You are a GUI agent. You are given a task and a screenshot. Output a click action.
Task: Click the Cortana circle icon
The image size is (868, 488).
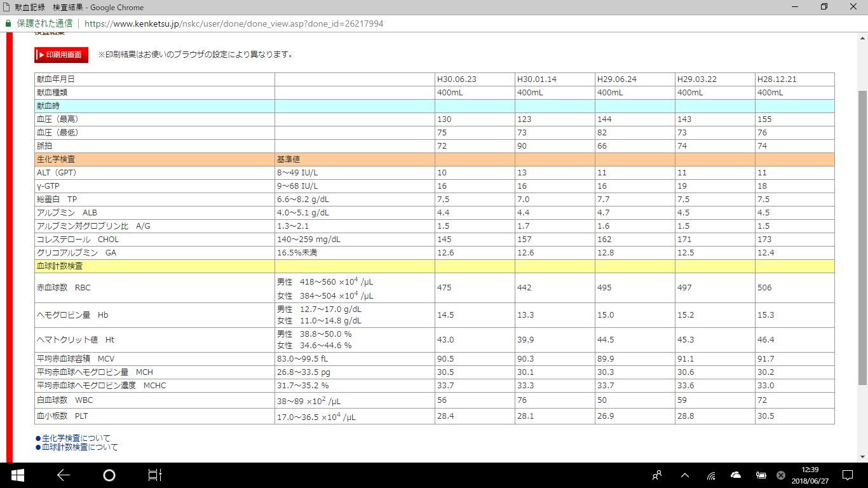pyautogui.click(x=109, y=475)
